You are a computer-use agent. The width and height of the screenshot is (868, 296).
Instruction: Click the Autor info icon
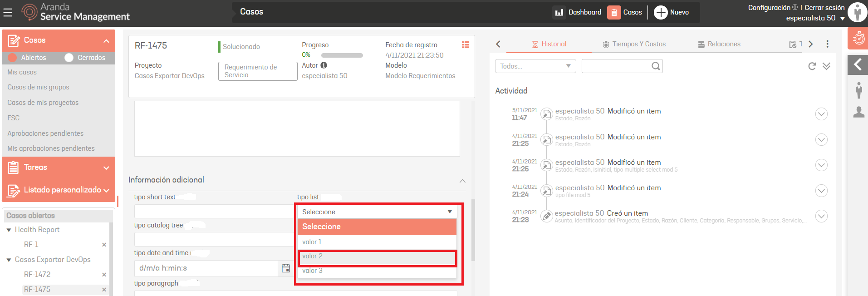pos(324,65)
